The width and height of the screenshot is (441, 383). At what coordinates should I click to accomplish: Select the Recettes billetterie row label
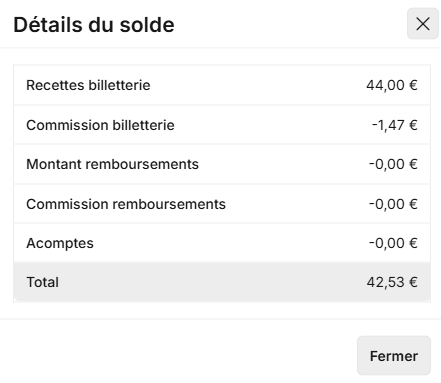(x=88, y=85)
